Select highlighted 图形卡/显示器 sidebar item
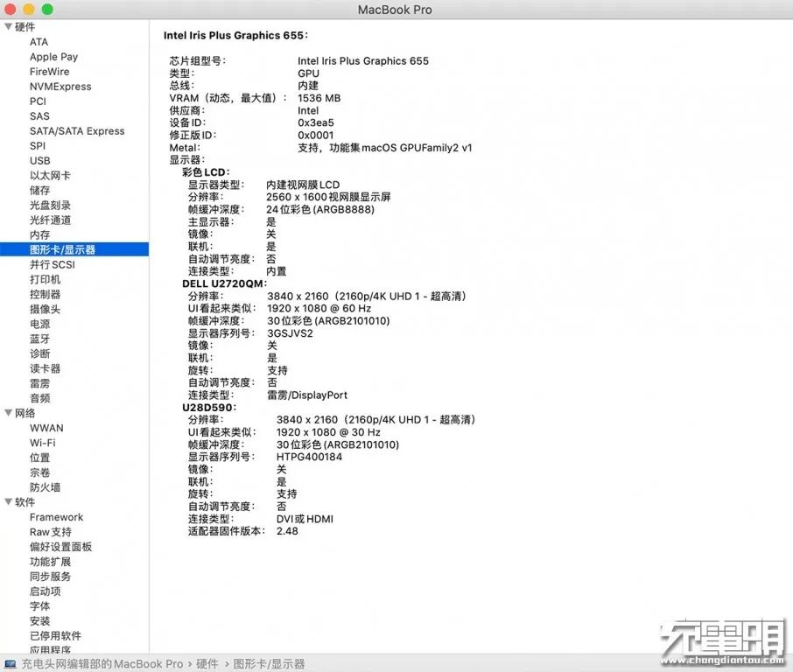The width and height of the screenshot is (793, 672). (74, 249)
